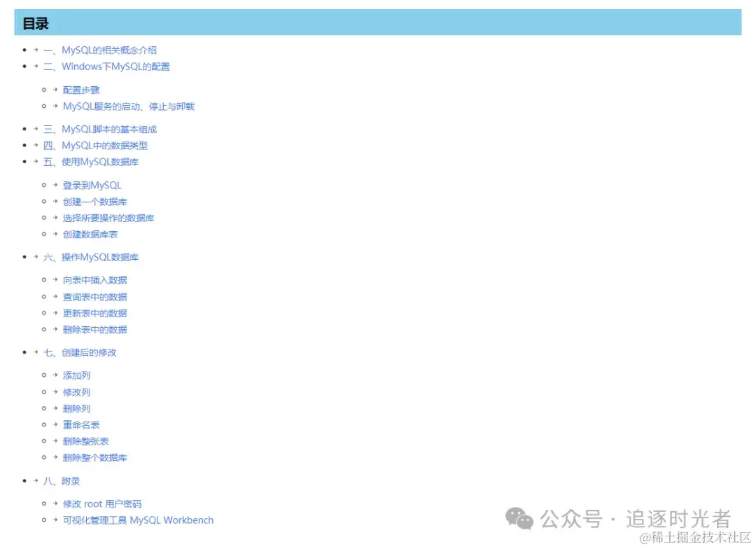Jump to the '添加列' section
Viewport: 756px width, 549px height.
[x=77, y=376]
